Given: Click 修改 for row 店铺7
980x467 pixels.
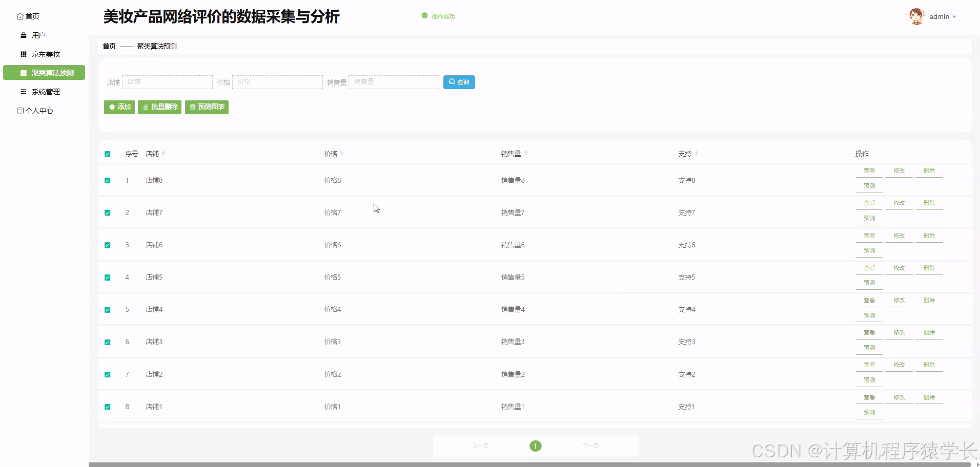Looking at the screenshot, I should [x=900, y=203].
